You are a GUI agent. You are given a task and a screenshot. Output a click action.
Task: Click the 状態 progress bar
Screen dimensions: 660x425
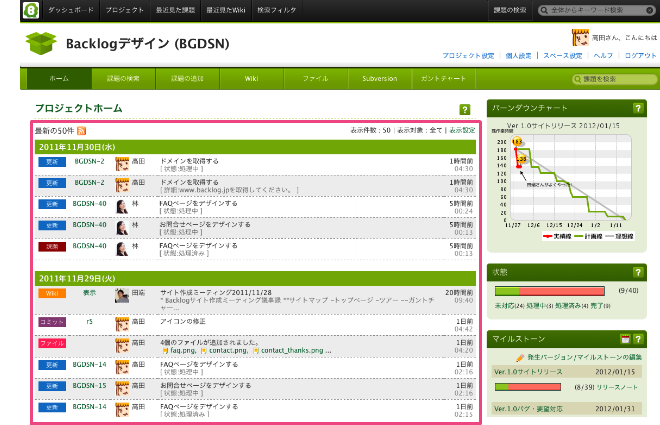[550, 291]
